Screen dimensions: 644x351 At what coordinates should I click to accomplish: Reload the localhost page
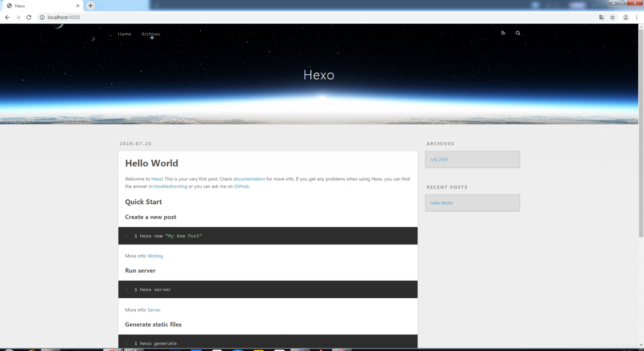tap(29, 17)
